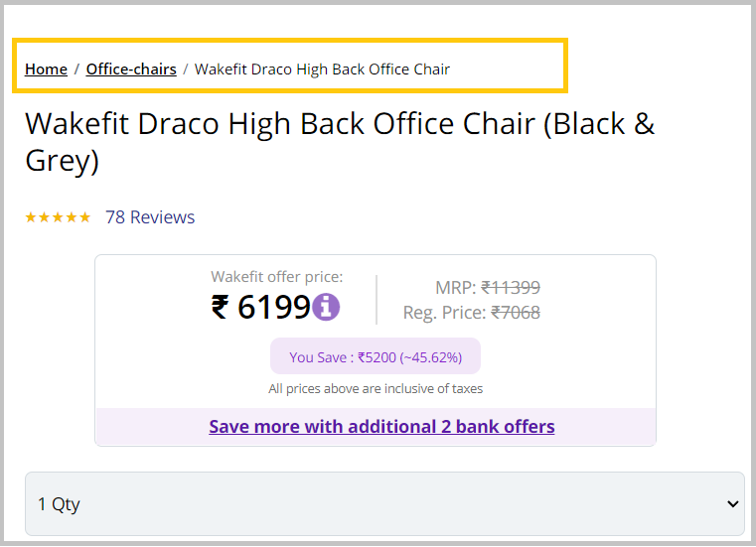This screenshot has height=547, width=756.
Task: Go to Home via the breadcrumb
Action: point(46,69)
